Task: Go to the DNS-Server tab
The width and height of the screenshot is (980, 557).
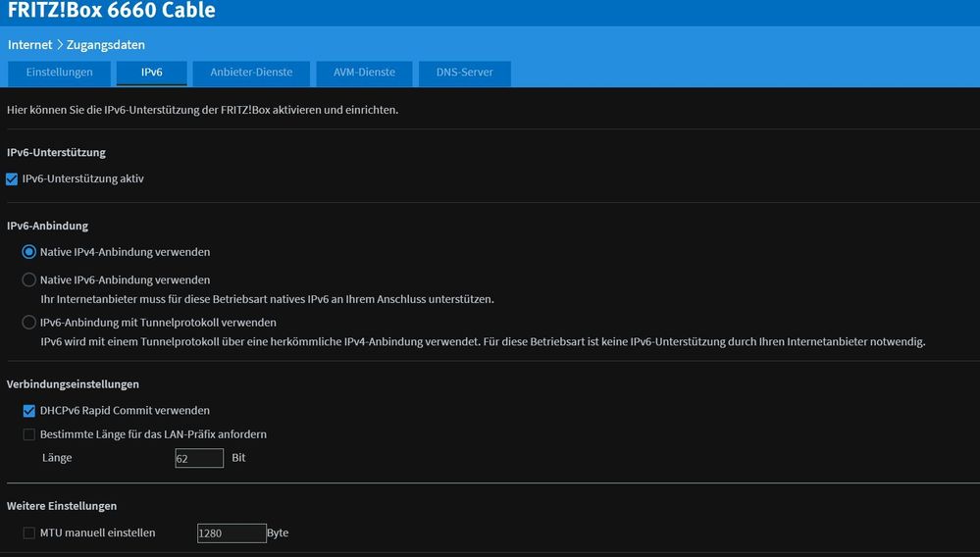Action: 464,73
